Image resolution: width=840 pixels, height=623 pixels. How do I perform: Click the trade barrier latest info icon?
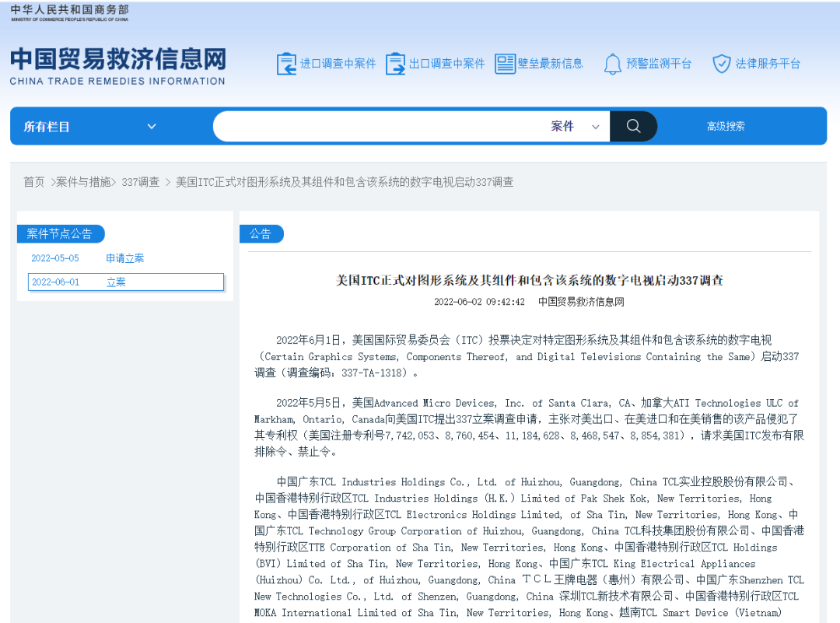pyautogui.click(x=505, y=64)
